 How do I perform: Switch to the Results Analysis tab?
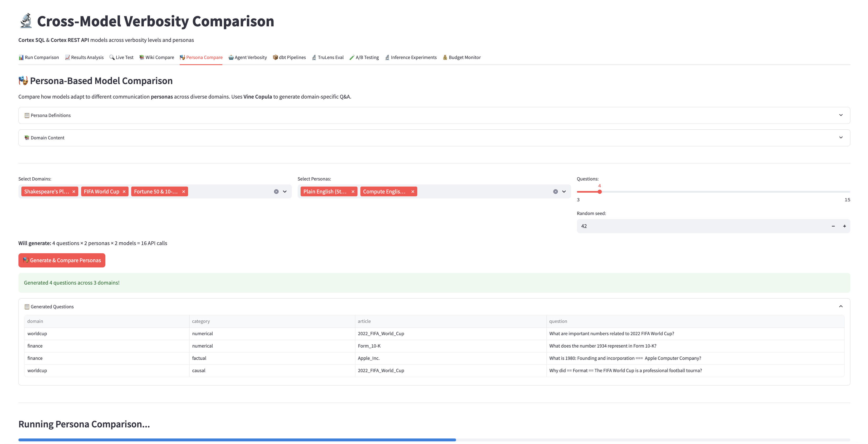(84, 57)
